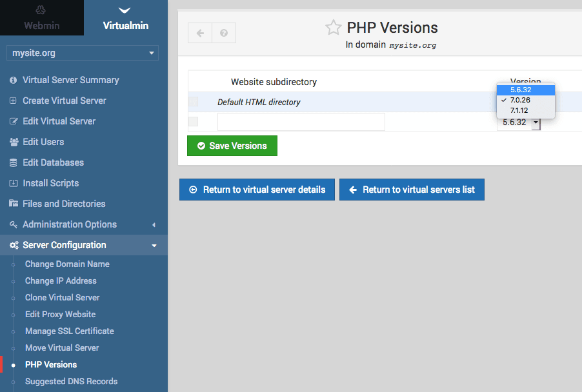
Task: Click the Virtual Server Summary info icon
Action: (x=13, y=80)
